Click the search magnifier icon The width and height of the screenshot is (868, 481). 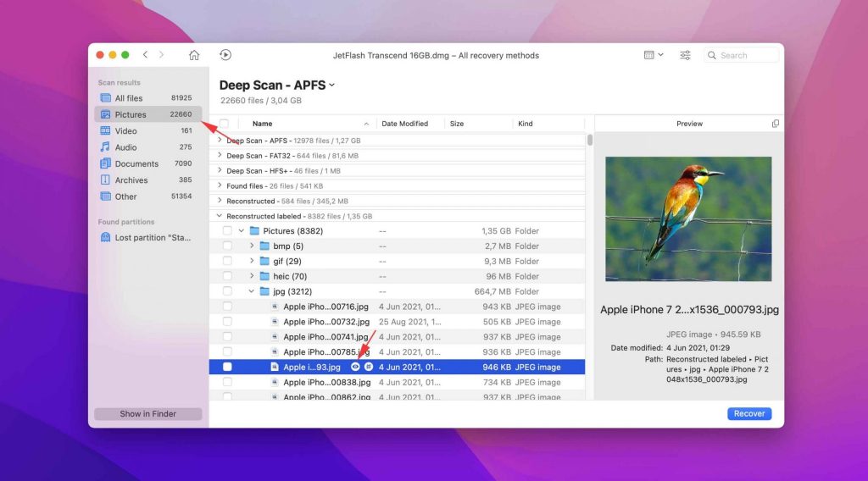[x=712, y=55]
